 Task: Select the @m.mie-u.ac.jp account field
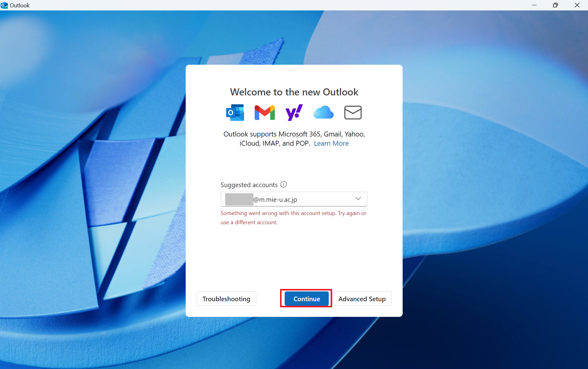pos(294,199)
